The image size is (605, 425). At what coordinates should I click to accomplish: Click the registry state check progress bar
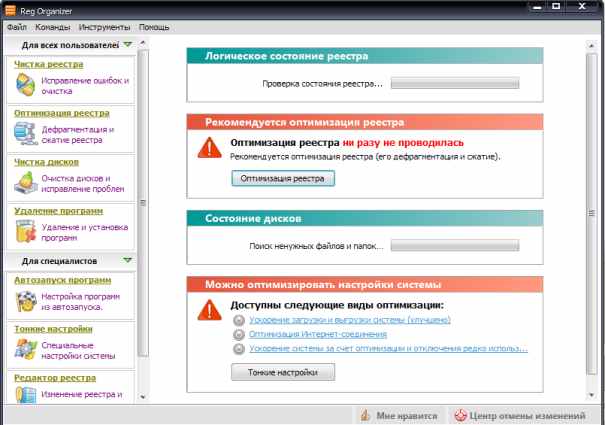(455, 83)
